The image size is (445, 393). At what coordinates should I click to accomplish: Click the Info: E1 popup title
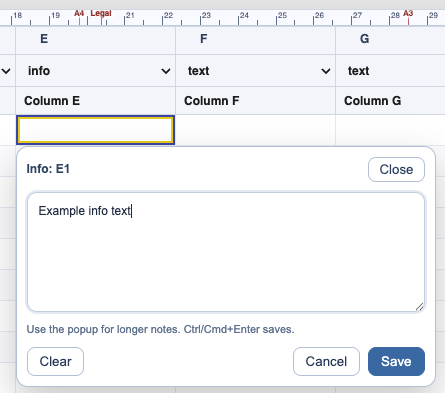(x=48, y=169)
